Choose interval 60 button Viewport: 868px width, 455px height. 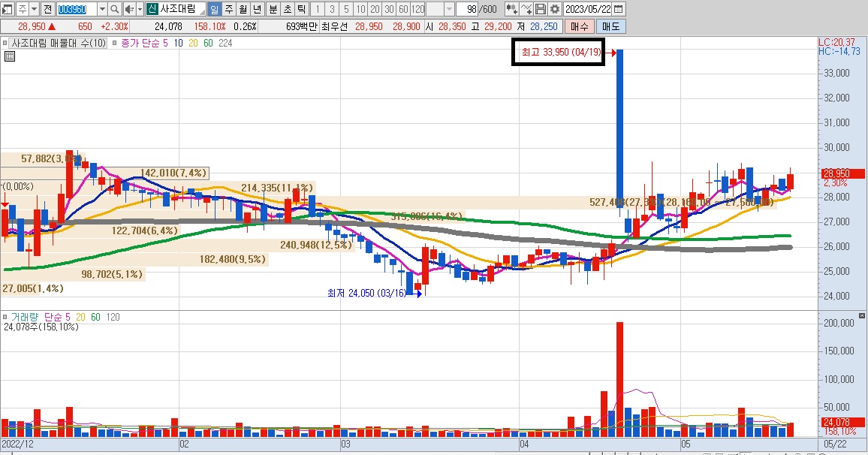404,9
